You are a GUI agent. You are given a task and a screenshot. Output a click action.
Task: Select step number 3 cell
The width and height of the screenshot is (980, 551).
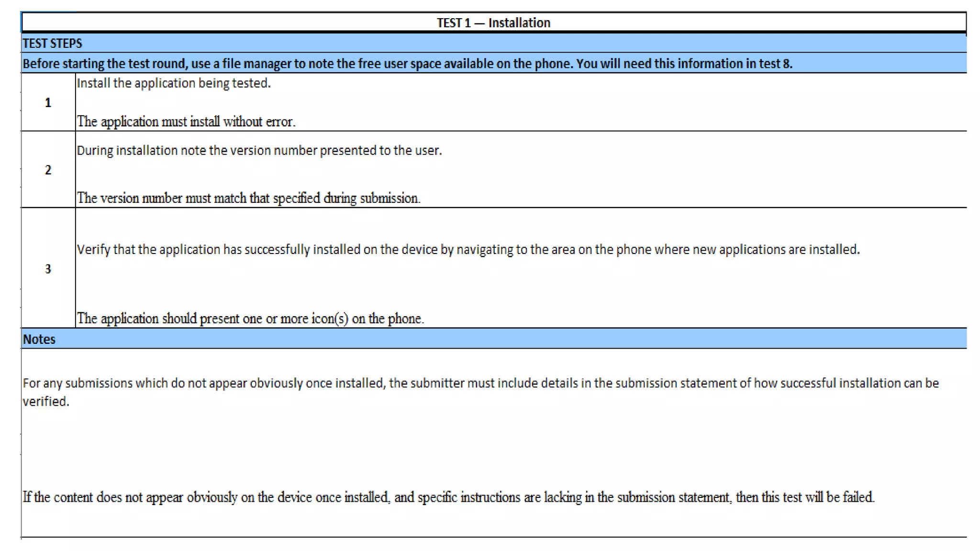pyautogui.click(x=48, y=269)
